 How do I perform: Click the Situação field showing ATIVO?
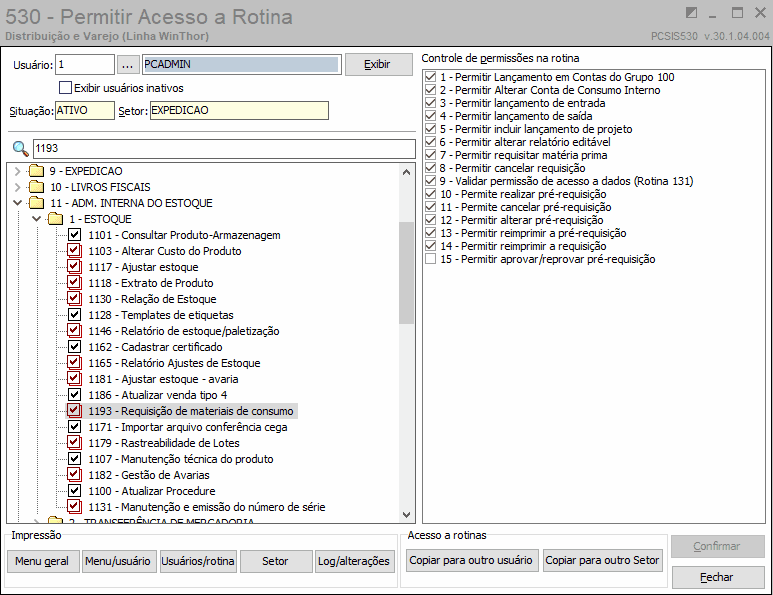coord(84,110)
